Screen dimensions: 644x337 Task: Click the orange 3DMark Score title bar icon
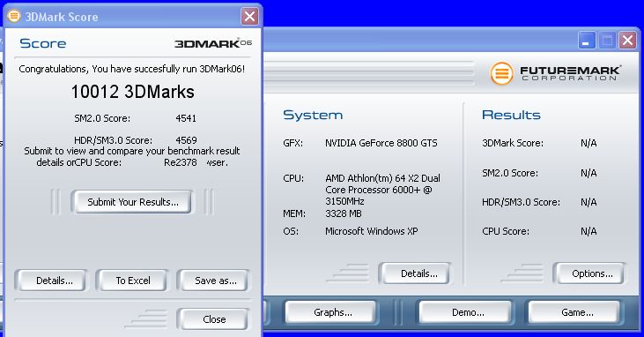[x=14, y=17]
